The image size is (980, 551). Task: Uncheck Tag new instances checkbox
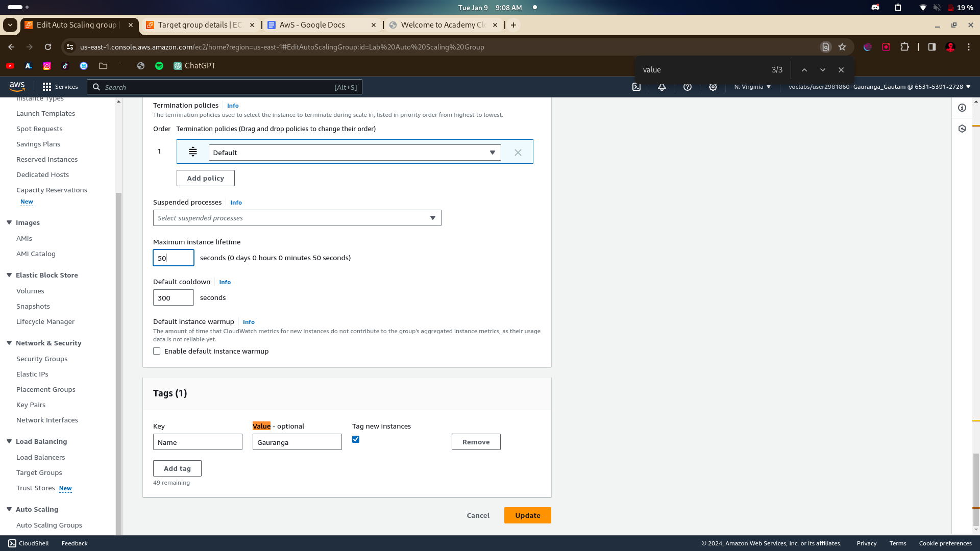click(x=356, y=440)
